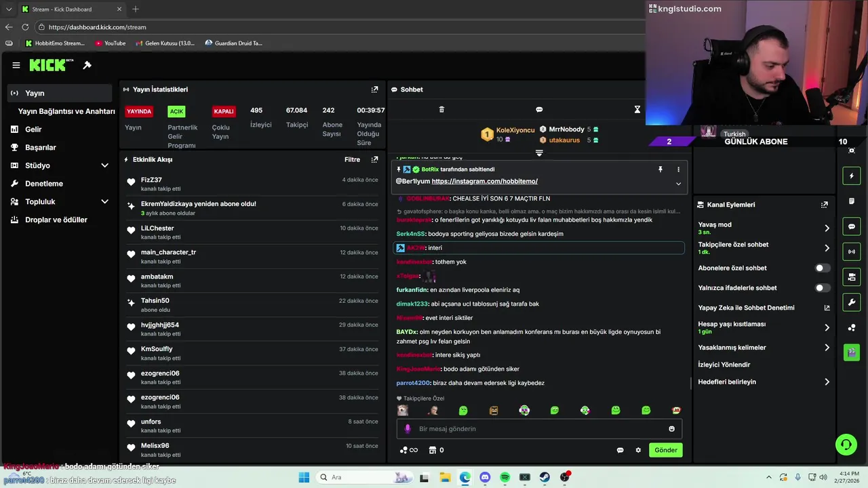Pop out the Kanal Eylemleri panel
The image size is (868, 488).
[825, 205]
